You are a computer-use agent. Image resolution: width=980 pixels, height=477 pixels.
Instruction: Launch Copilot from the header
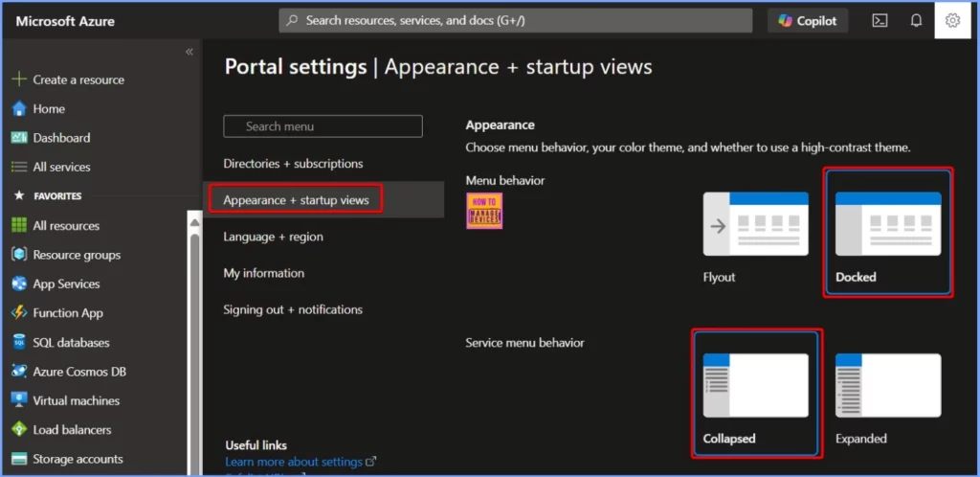click(808, 21)
